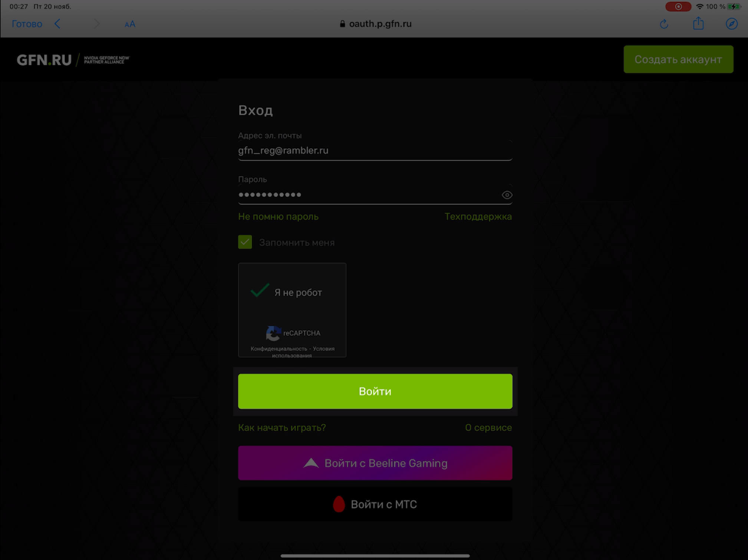The height and width of the screenshot is (560, 748).
Task: Tap the Готово button in browser bar
Action: pos(27,24)
